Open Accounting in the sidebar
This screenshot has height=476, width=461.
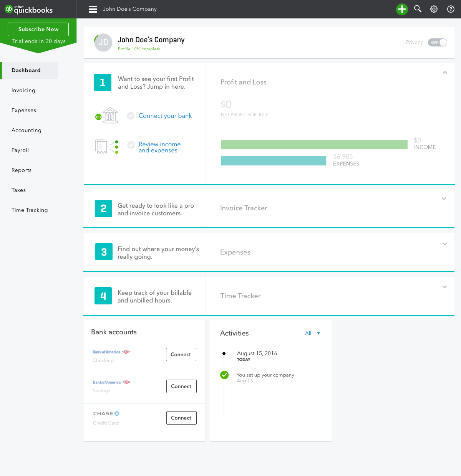click(x=27, y=130)
